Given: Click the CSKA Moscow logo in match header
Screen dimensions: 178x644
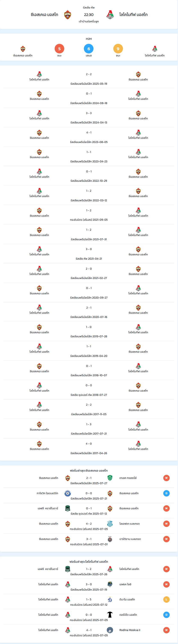Looking at the screenshot, I should tap(68, 15).
